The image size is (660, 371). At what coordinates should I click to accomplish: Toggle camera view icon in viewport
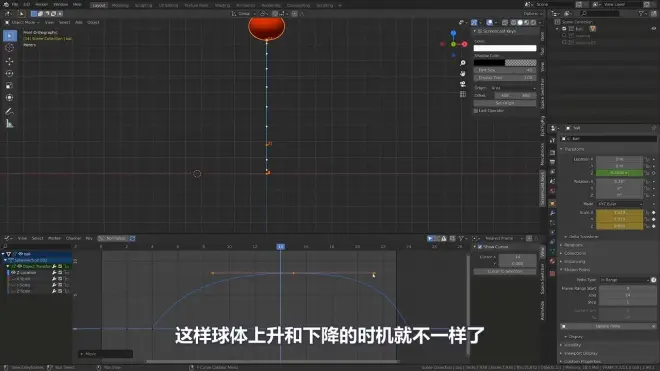[463, 84]
